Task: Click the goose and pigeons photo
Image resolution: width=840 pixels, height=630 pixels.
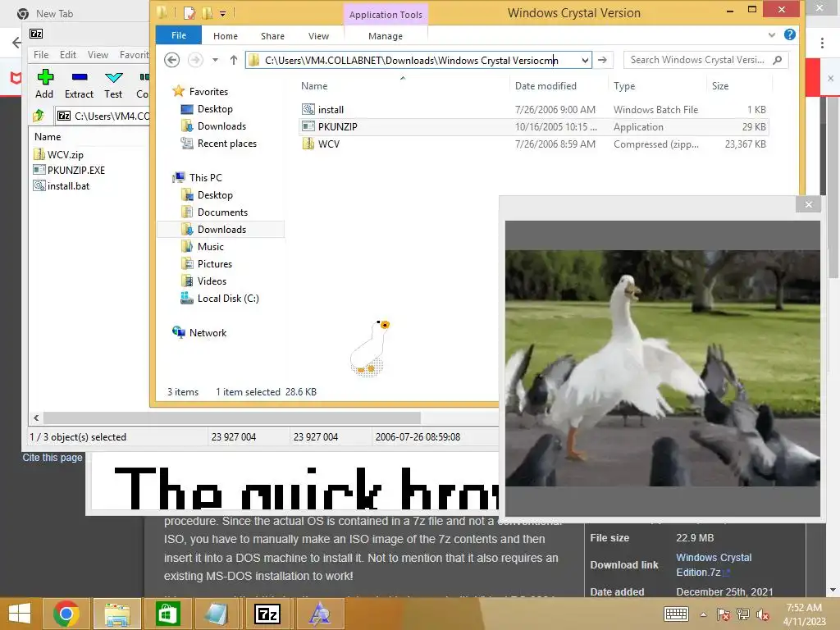Action: (662, 368)
